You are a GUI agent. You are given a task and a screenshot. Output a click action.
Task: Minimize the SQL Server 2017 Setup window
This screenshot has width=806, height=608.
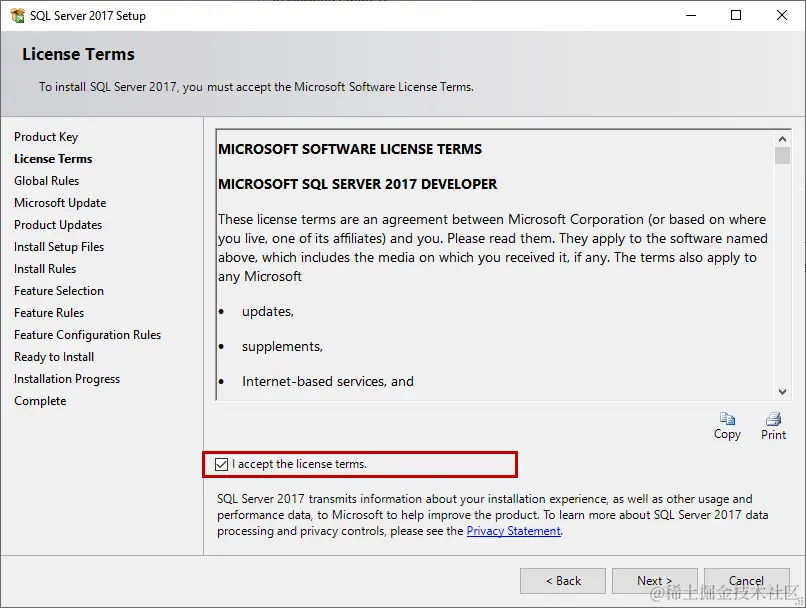point(691,15)
